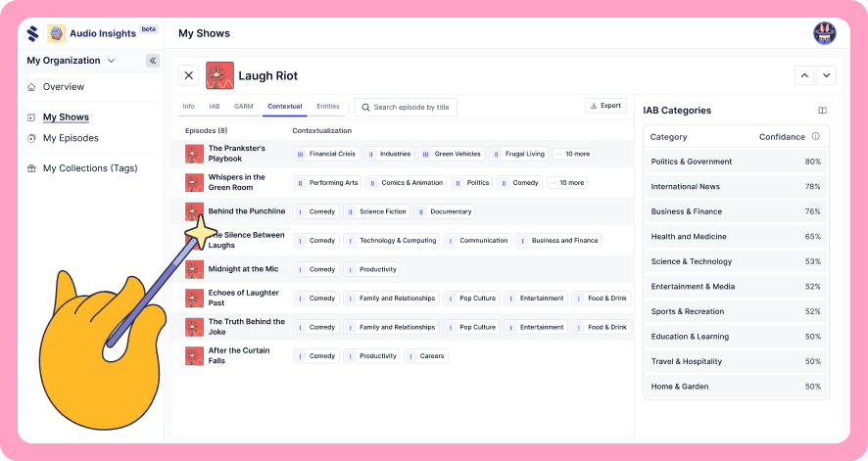Image resolution: width=868 pixels, height=461 pixels.
Task: Open the Midnight at the Mic episode
Action: pyautogui.click(x=243, y=269)
